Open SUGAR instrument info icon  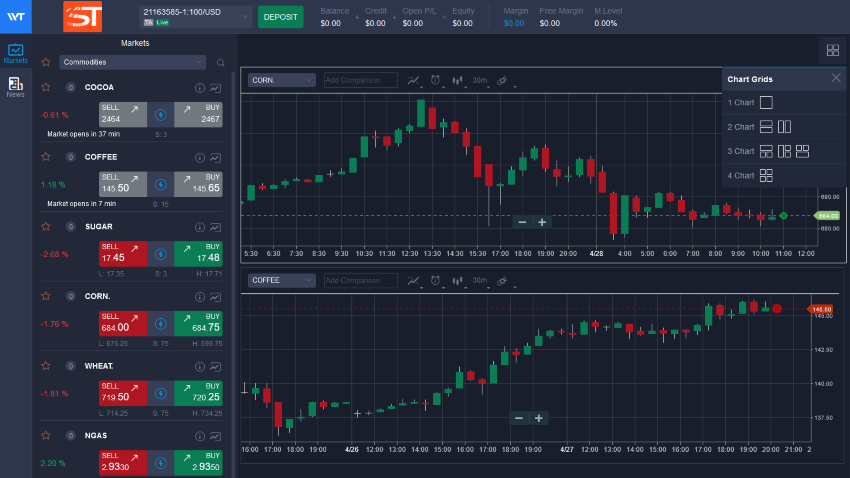[200, 227]
